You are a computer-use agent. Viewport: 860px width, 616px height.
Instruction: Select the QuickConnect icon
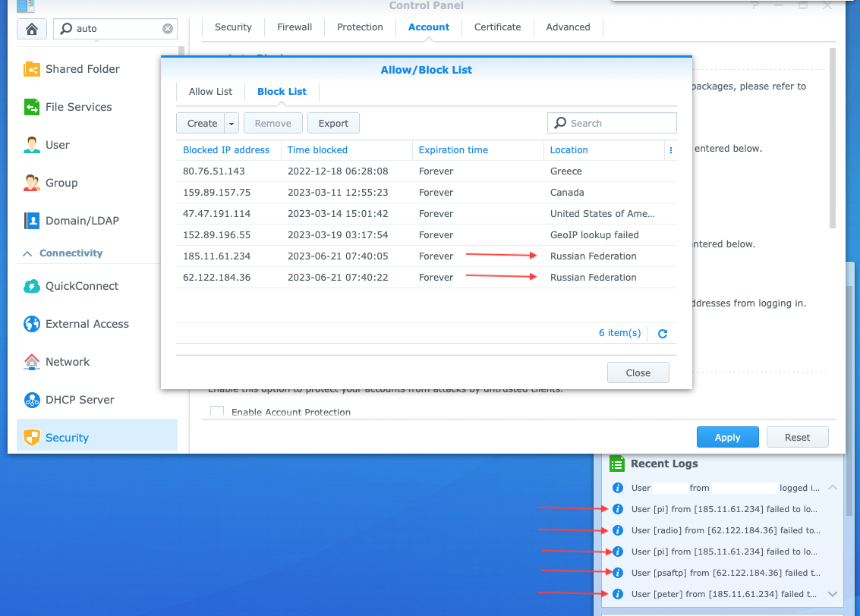coord(32,286)
